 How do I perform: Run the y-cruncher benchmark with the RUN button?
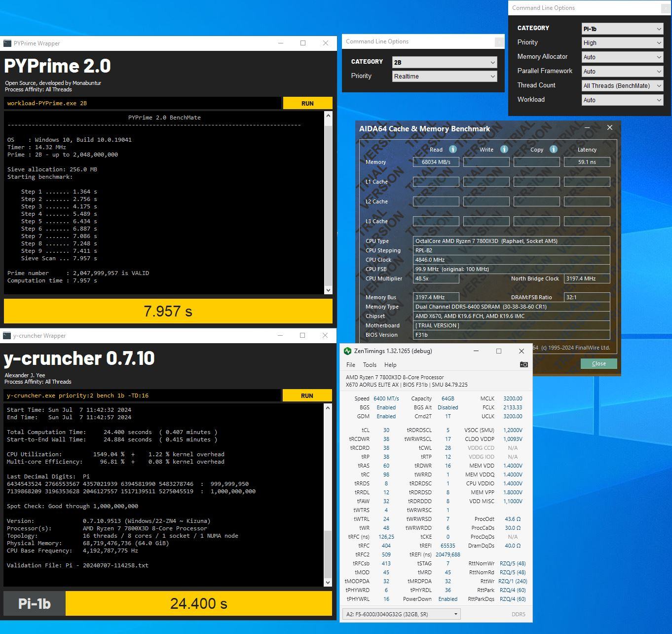(307, 396)
